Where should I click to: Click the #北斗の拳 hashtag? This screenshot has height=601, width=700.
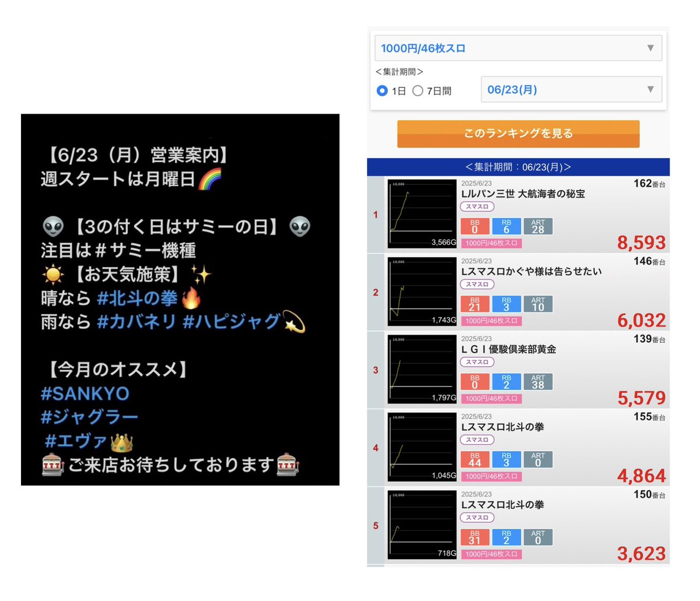[137, 298]
